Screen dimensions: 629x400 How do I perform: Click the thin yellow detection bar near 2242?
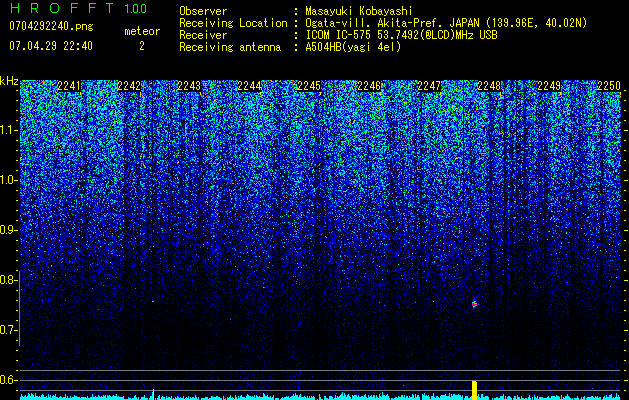click(153, 394)
